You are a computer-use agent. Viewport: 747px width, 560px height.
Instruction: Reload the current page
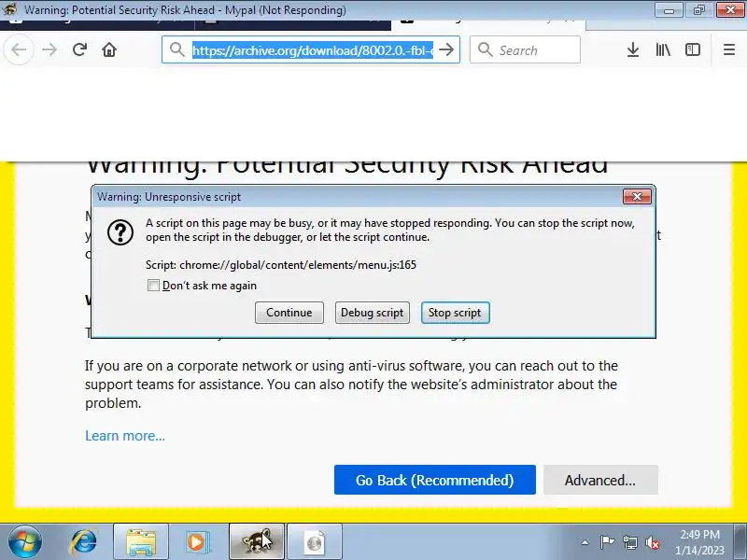tap(79, 49)
